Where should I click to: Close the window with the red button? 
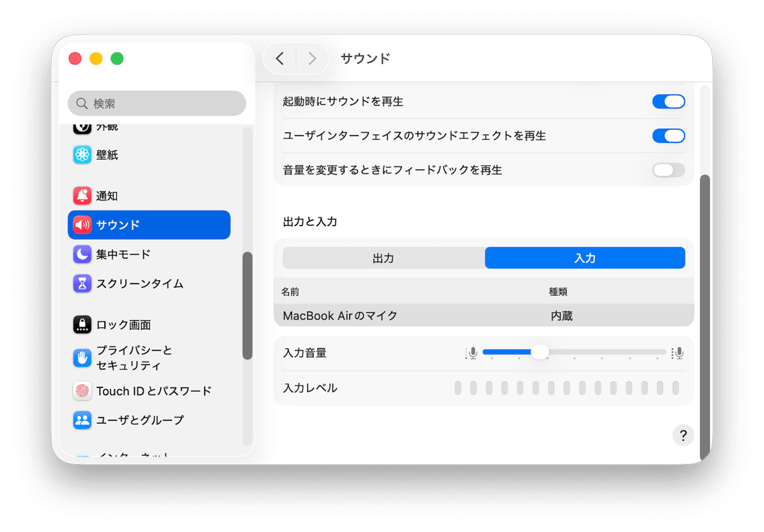tap(75, 58)
